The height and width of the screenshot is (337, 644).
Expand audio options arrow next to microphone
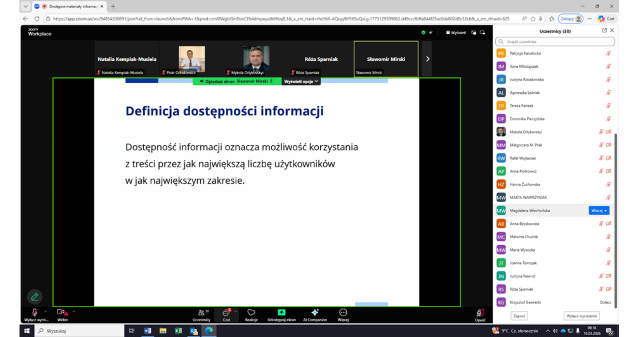pyautogui.click(x=46, y=312)
